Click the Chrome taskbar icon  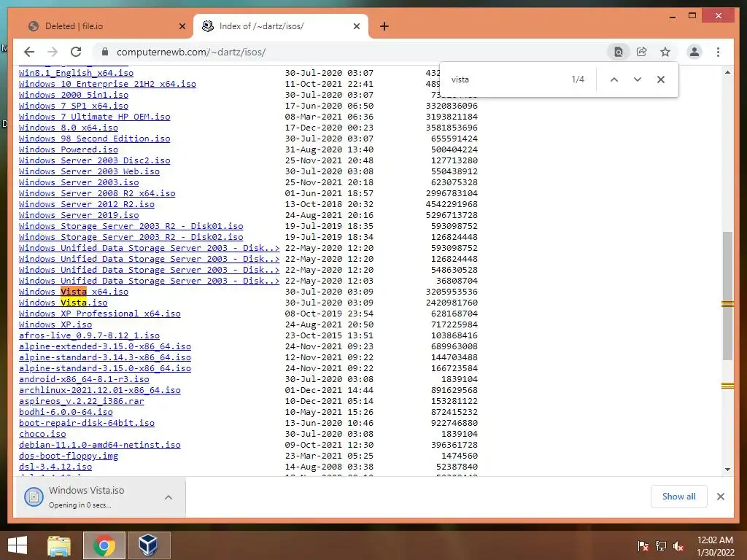coord(104,545)
